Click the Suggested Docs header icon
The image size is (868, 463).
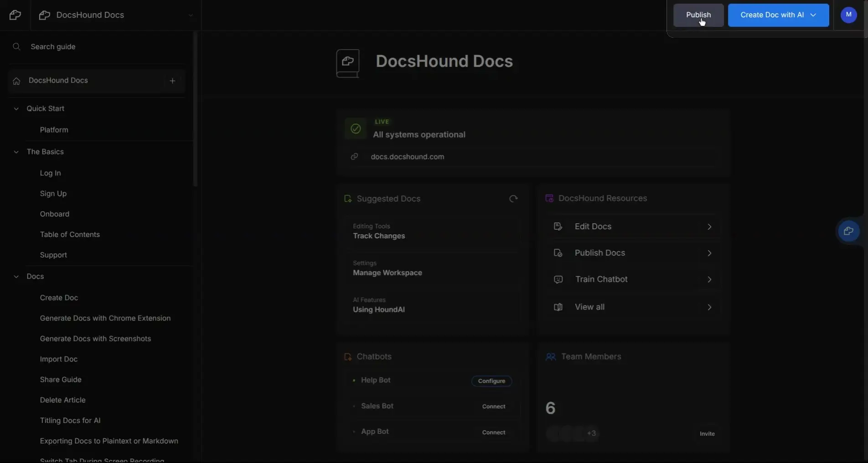tap(348, 199)
